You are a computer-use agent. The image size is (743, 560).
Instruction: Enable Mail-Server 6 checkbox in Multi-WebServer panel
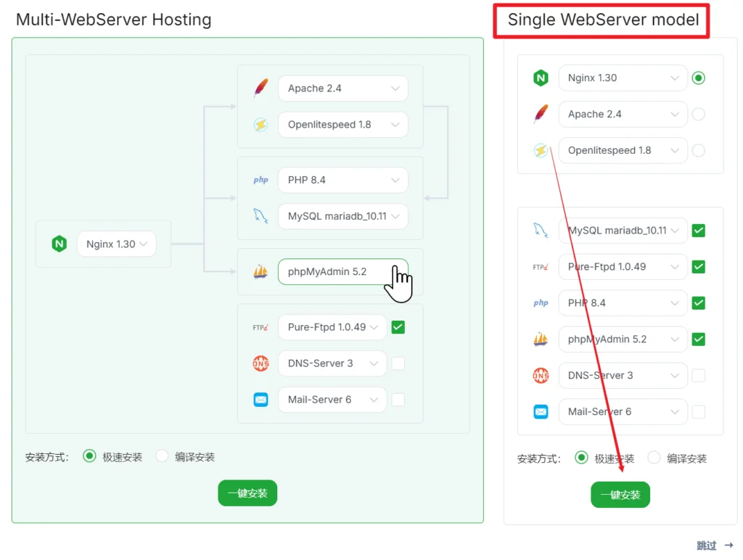398,400
